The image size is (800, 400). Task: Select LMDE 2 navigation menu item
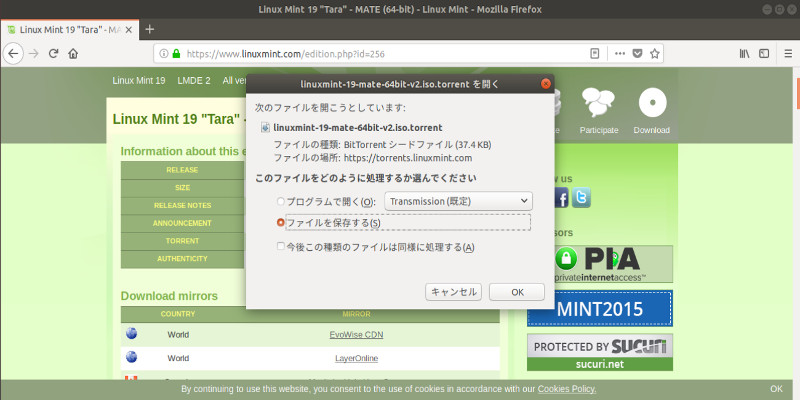click(x=194, y=81)
